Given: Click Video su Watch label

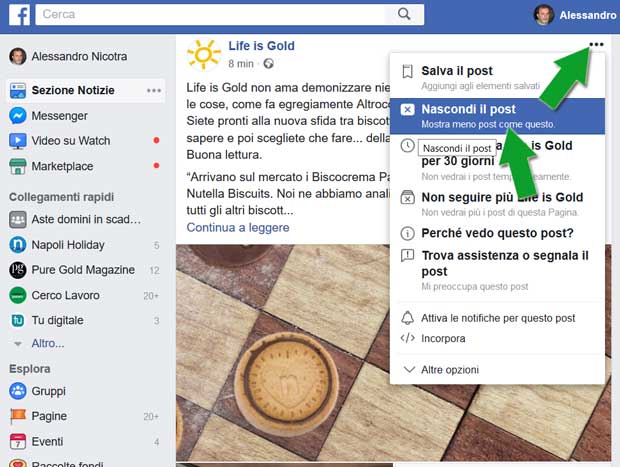Looking at the screenshot, I should pos(71,141).
